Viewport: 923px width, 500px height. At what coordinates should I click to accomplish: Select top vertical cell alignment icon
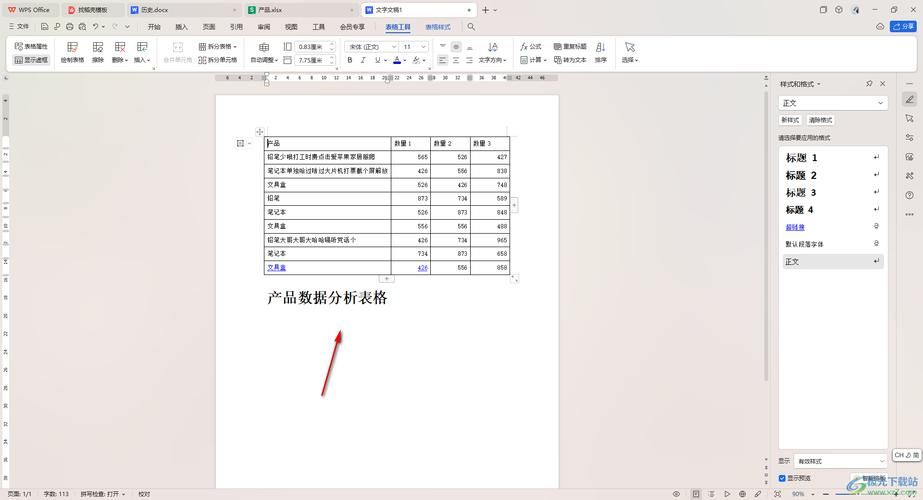443,46
